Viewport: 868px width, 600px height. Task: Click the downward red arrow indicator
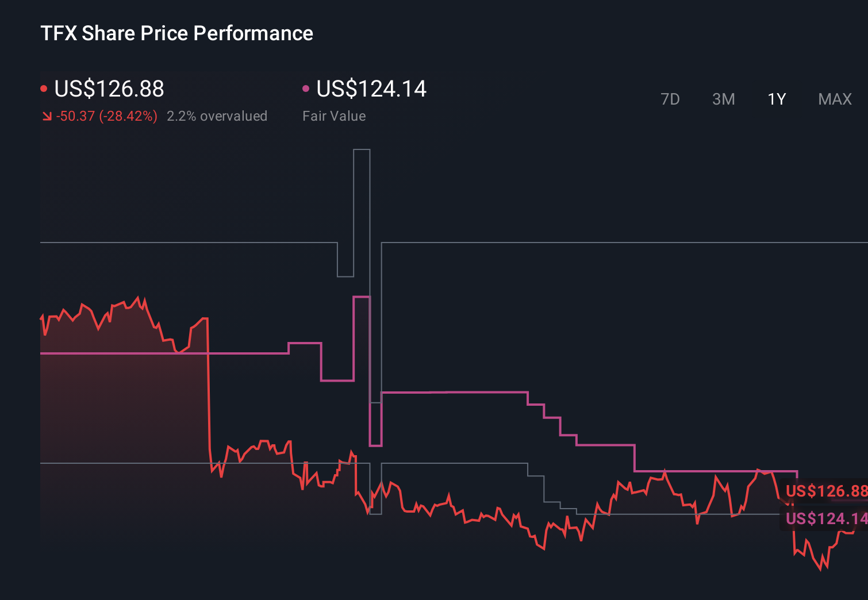coord(47,116)
